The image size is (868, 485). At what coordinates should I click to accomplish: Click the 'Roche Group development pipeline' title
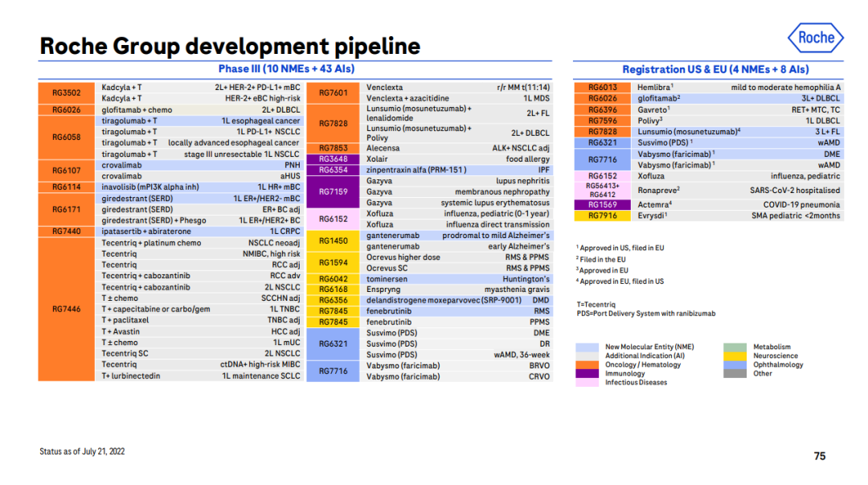click(230, 46)
